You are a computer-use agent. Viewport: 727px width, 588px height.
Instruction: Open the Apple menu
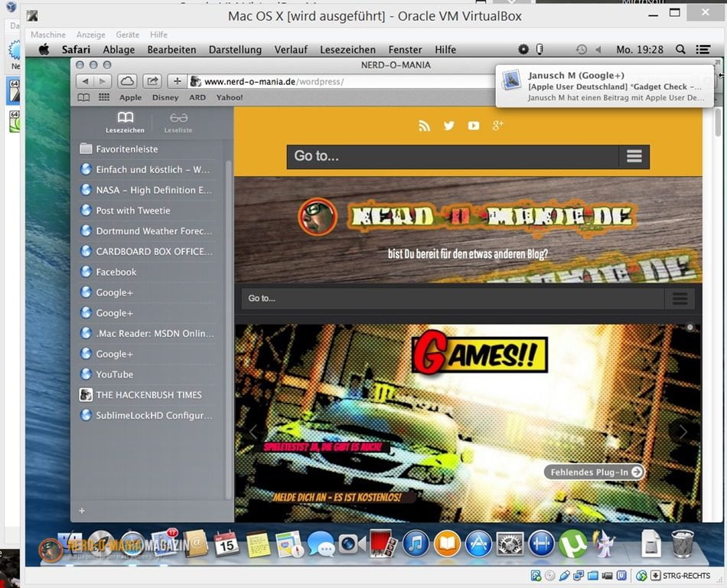click(44, 49)
